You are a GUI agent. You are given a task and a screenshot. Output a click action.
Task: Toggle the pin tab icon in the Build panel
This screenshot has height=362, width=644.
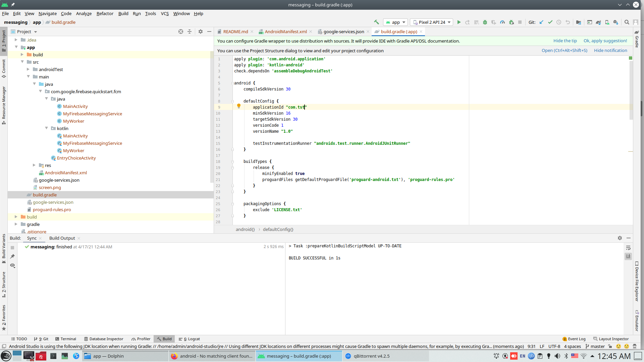12,256
